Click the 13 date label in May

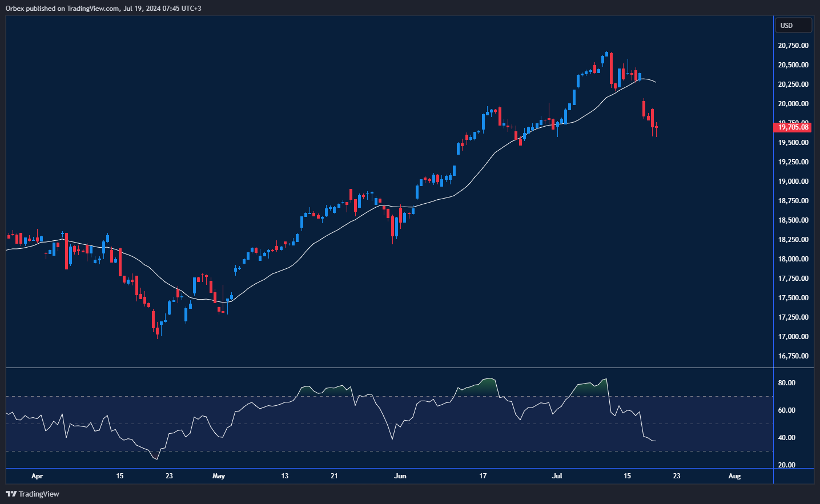(285, 476)
